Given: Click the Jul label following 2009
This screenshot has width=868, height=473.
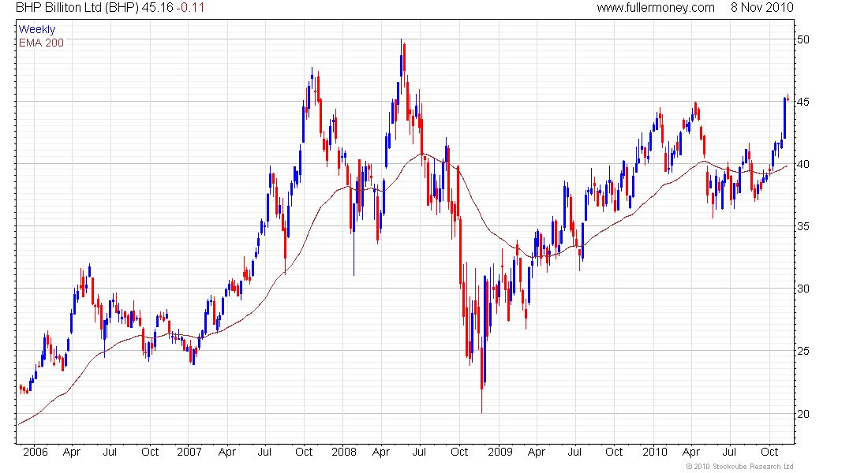Looking at the screenshot, I should [574, 452].
